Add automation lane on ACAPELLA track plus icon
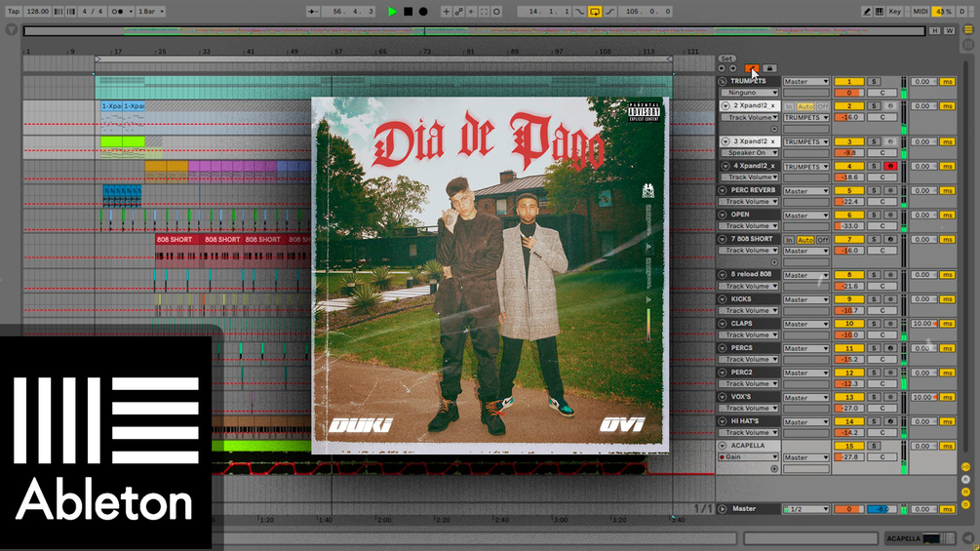This screenshot has width=980, height=551. tap(774, 468)
